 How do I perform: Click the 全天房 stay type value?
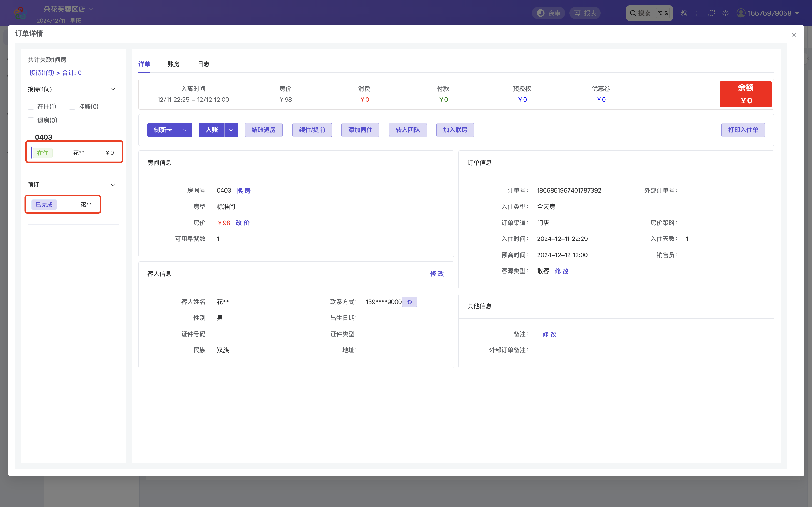[x=546, y=207]
